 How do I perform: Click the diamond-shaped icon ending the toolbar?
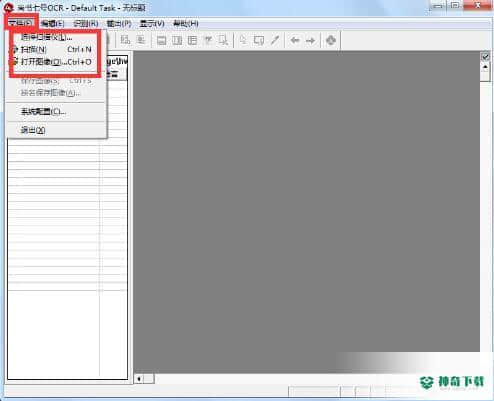331,40
